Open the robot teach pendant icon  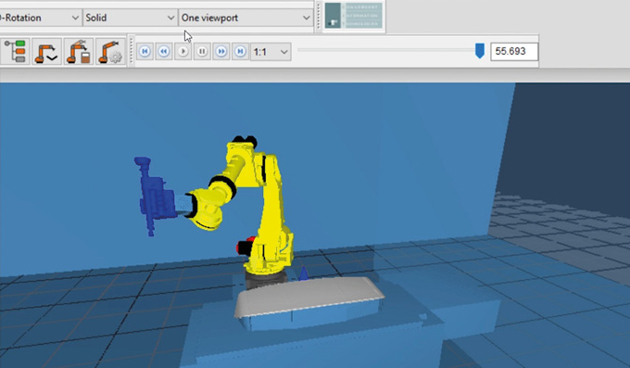(78, 51)
